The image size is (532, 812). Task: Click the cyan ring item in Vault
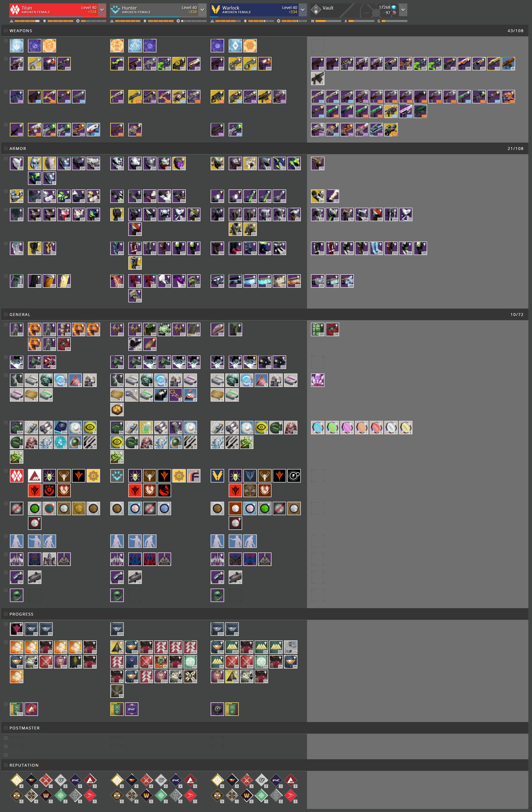pos(318,428)
